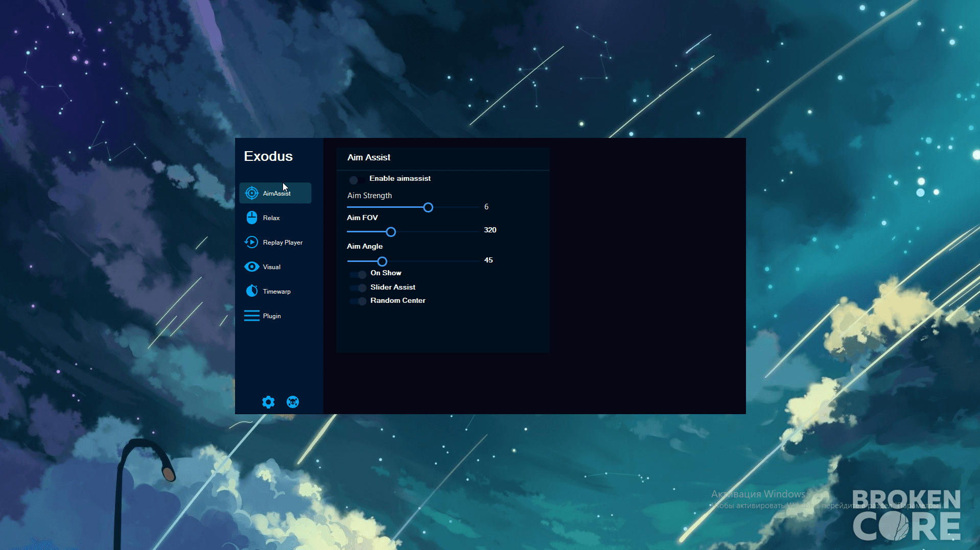
Task: Toggle Enable aimassist switch
Action: [357, 180]
